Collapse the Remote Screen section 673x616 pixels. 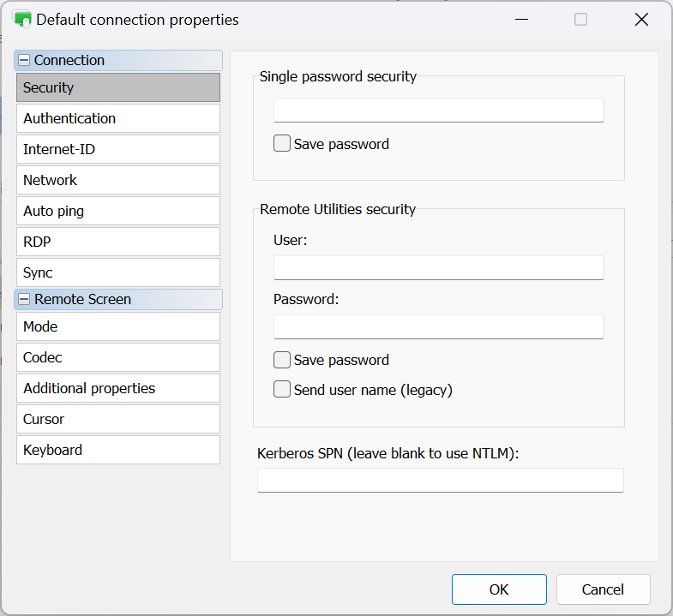(24, 300)
